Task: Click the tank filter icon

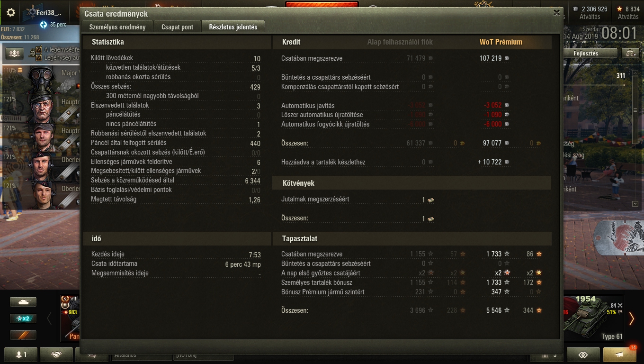Action: (23, 301)
